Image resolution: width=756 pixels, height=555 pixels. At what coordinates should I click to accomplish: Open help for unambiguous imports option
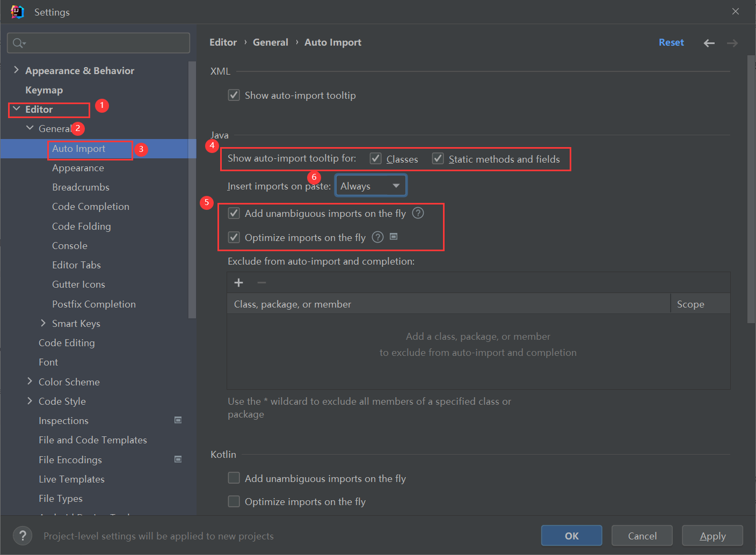click(x=418, y=213)
